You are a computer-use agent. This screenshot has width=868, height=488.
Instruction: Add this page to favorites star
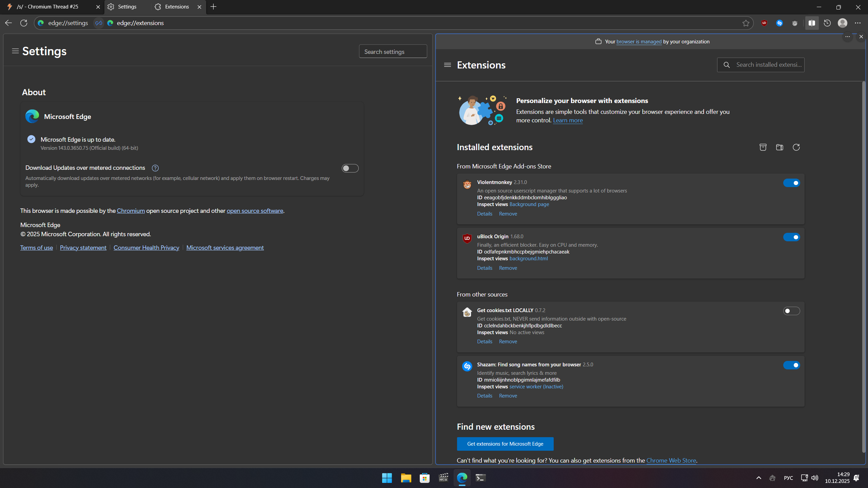(746, 23)
